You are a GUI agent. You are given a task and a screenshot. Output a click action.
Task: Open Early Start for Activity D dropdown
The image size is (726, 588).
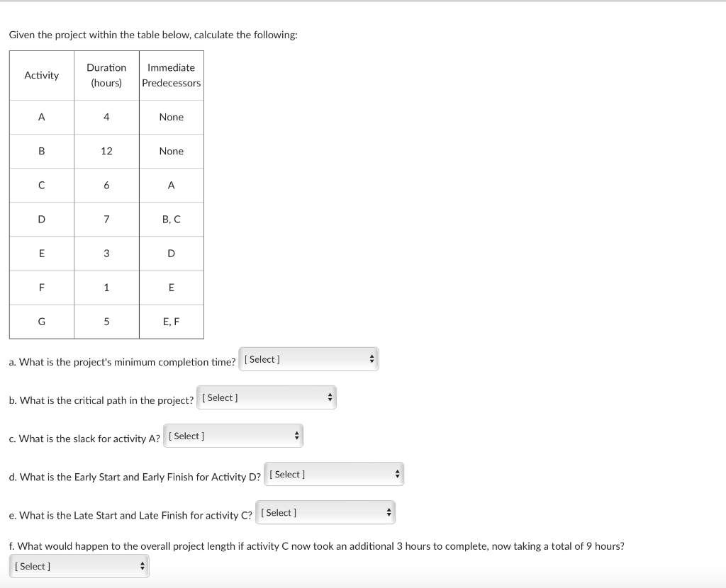coord(333,474)
